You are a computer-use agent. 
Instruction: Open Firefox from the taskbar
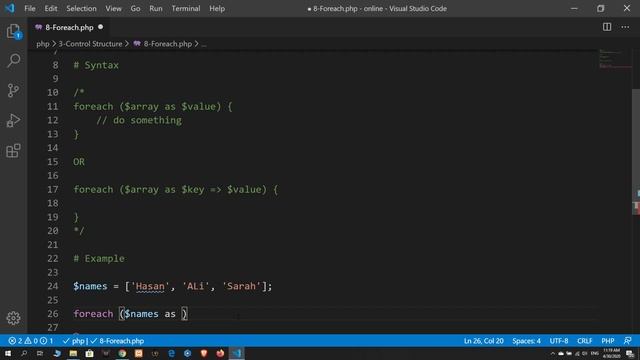pos(220,353)
